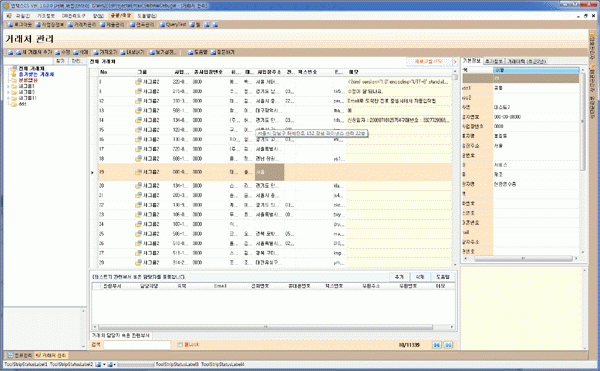Open dropdown arrow of first status bar button
Image resolution: width=600 pixels, height=371 pixels.
pos(104,365)
